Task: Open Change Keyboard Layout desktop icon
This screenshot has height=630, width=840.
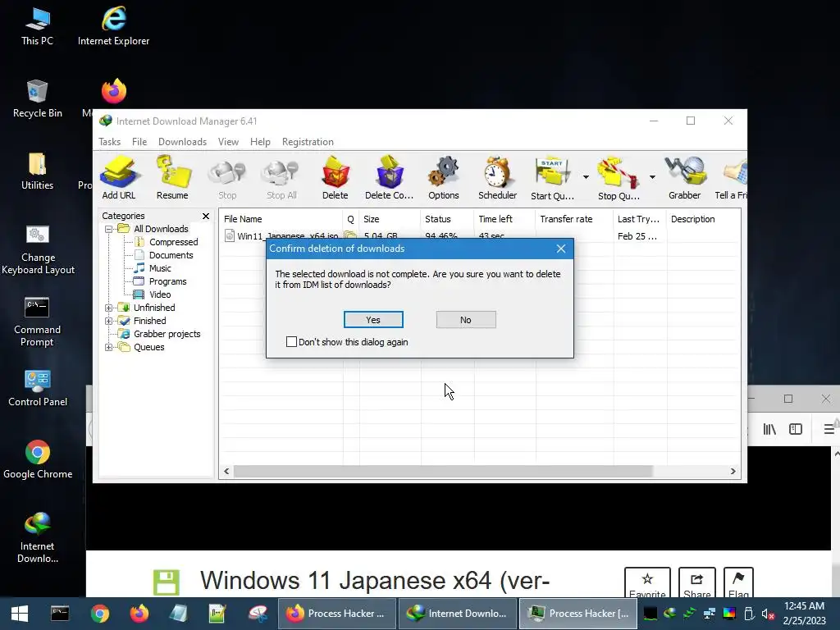Action: coord(38,249)
